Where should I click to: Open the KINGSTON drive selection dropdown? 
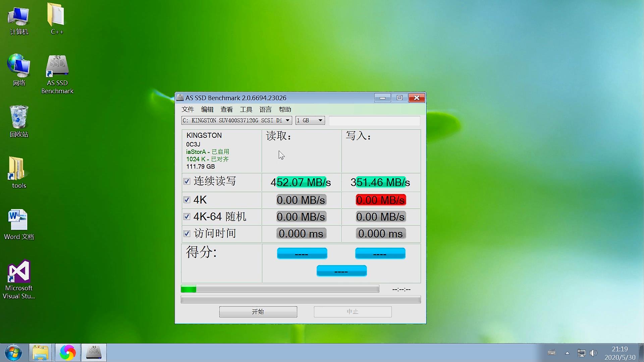click(x=287, y=120)
